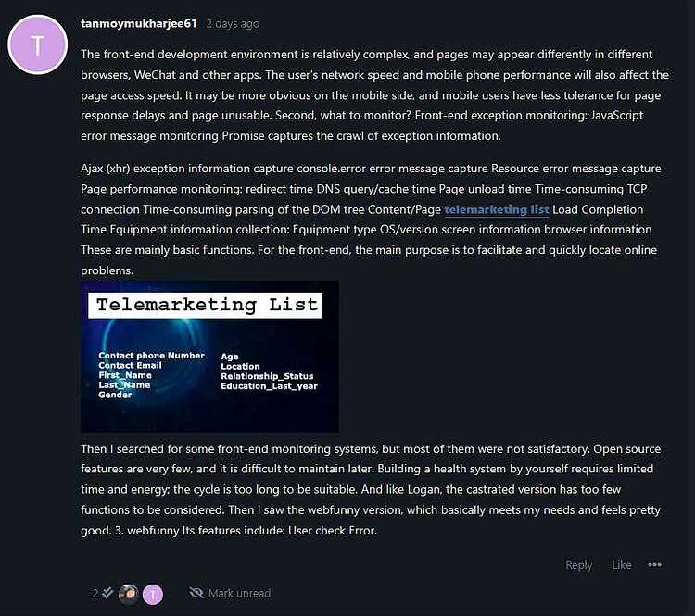Click the small purple T reader avatar
This screenshot has height=616, width=695.
pos(153,595)
